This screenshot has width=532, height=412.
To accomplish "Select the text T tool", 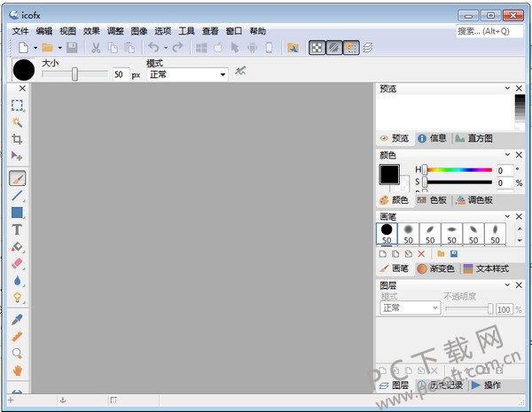I will (x=17, y=229).
